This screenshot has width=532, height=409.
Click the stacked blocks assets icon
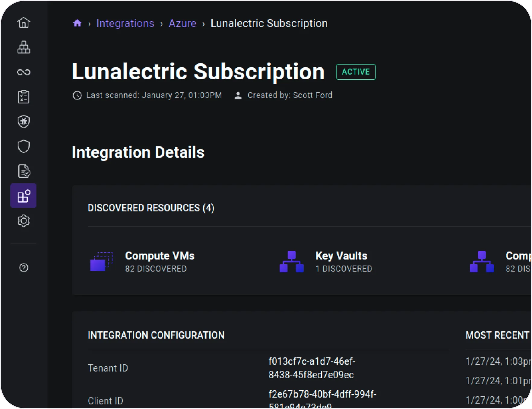point(24,47)
